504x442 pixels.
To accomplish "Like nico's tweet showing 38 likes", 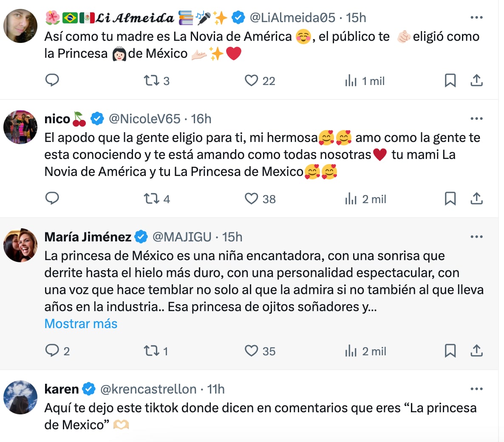I will [252, 198].
